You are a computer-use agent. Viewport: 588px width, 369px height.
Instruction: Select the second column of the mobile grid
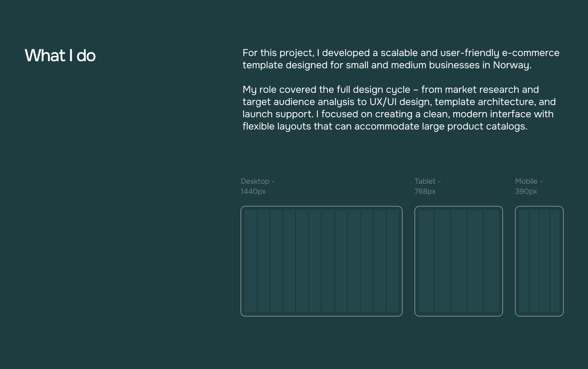tap(534, 261)
